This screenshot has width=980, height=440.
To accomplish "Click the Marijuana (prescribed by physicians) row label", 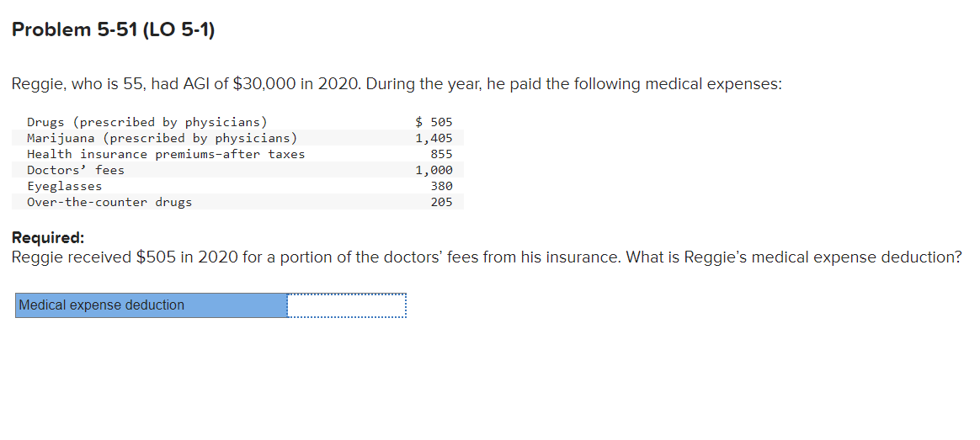I will [x=162, y=138].
